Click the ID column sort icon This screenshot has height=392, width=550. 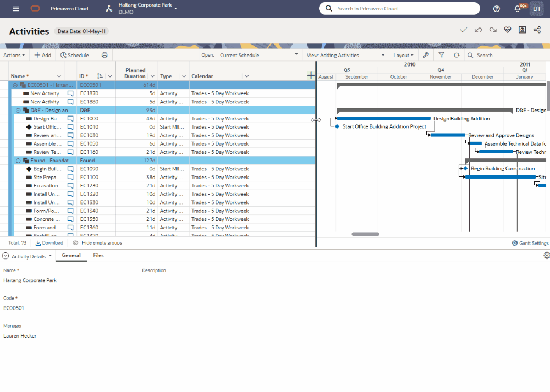pyautogui.click(x=100, y=76)
